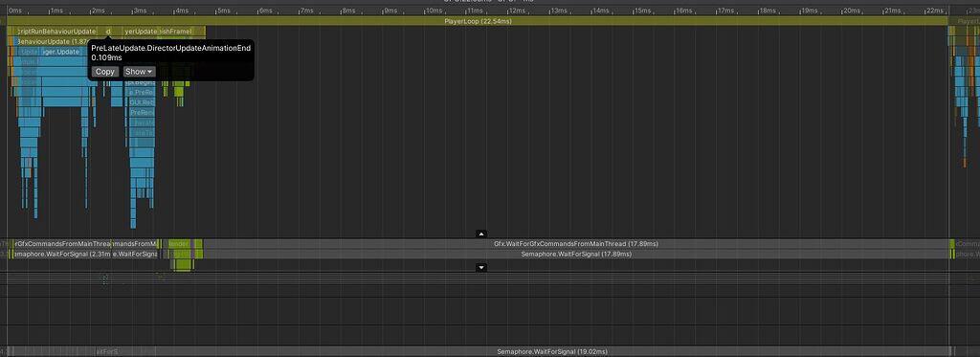This screenshot has width=980, height=357.
Task: Copy the DirectorUpdateAnimationEnd sample info
Action: 105,72
